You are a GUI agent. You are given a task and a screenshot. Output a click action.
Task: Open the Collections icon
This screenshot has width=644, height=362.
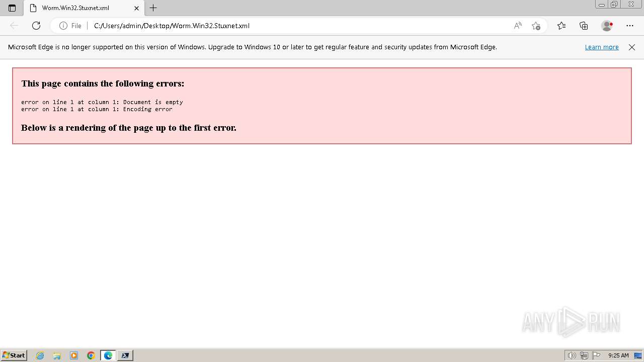[584, 26]
